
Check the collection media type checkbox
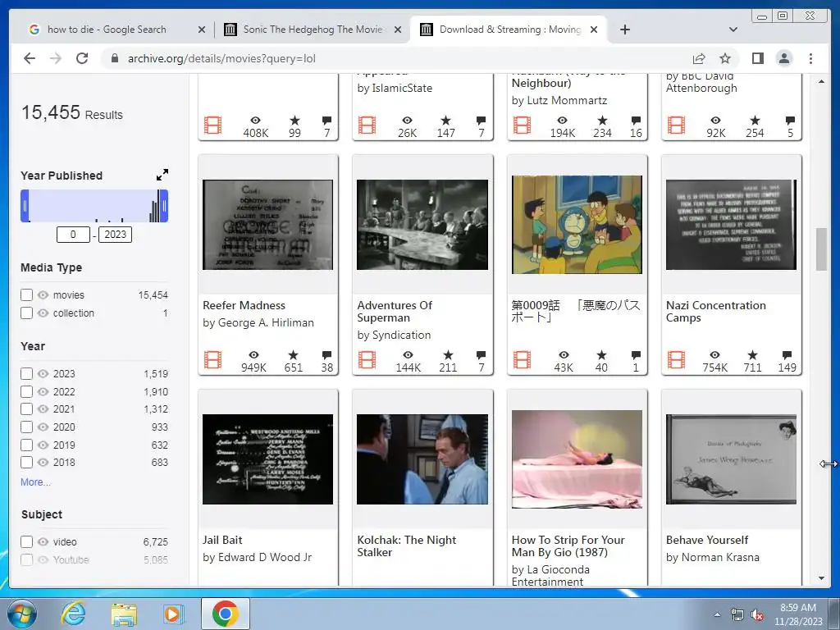[26, 313]
